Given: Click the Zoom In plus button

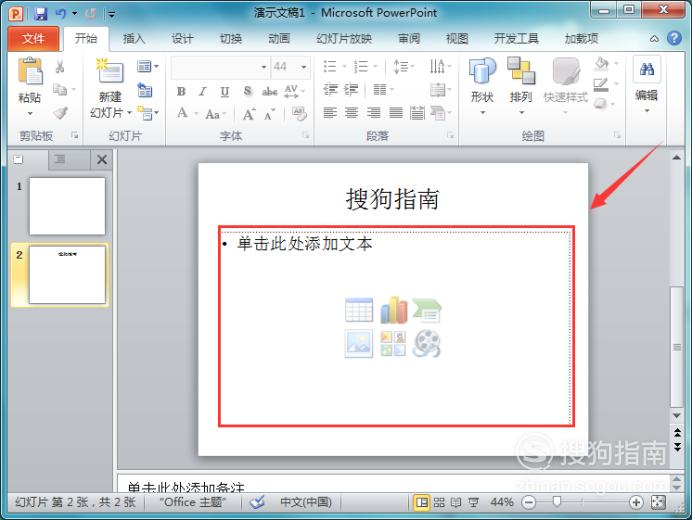Looking at the screenshot, I should pyautogui.click(x=636, y=502).
